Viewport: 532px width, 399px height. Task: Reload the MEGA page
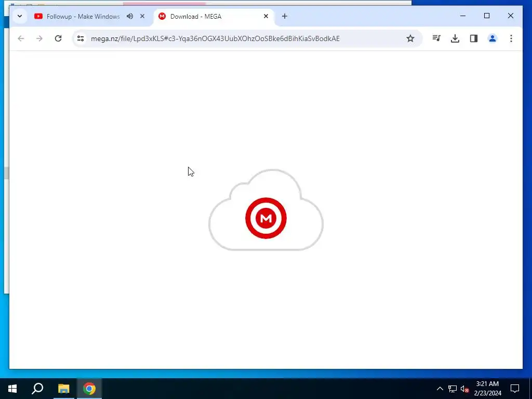tap(58, 38)
